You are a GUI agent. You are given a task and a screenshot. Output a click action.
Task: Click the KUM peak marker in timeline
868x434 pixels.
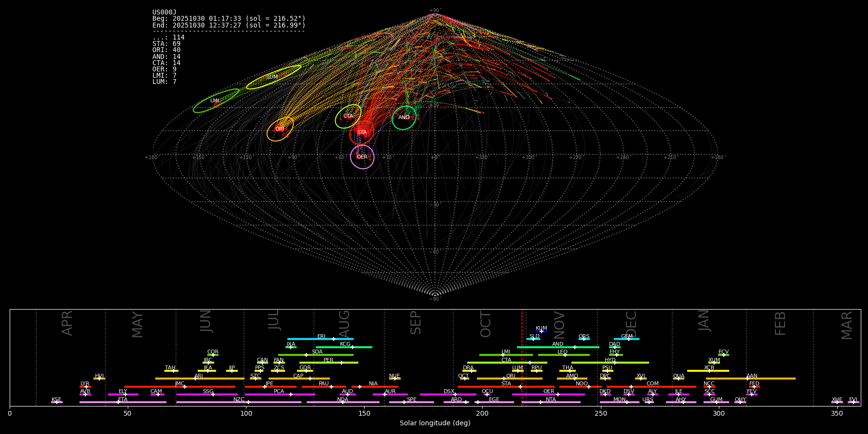541,331
